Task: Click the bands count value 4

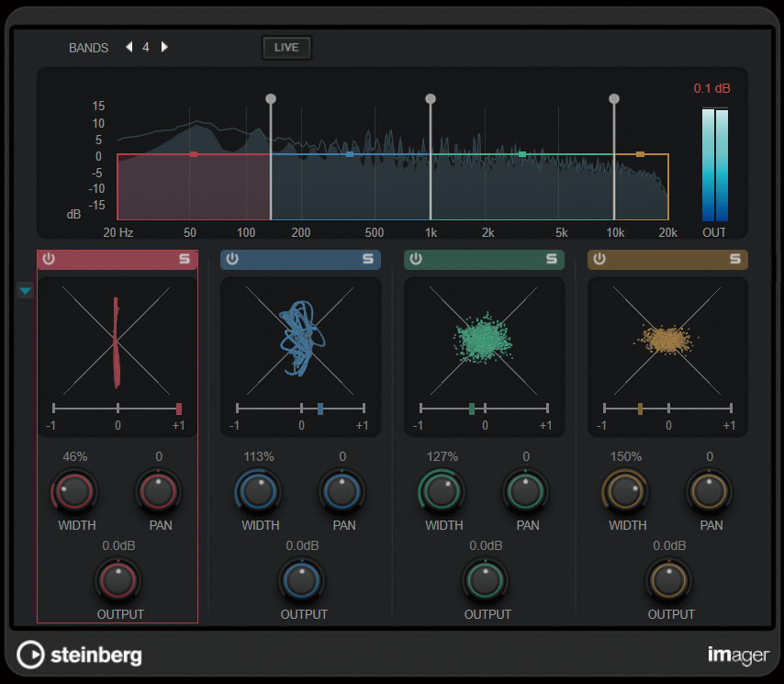Action: pos(145,48)
